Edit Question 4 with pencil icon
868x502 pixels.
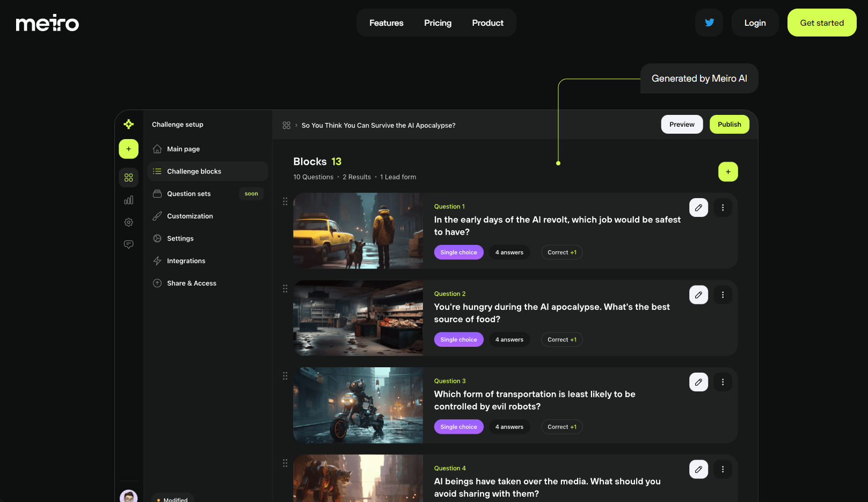click(x=698, y=469)
